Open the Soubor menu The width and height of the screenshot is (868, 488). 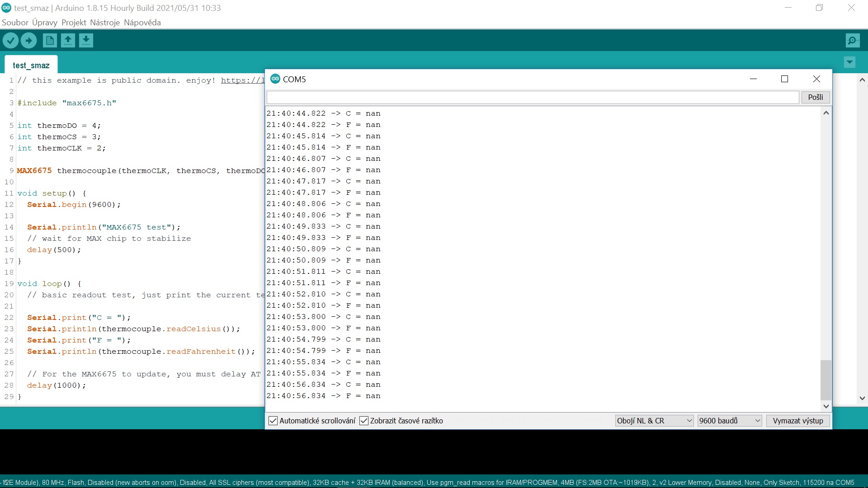[x=15, y=23]
